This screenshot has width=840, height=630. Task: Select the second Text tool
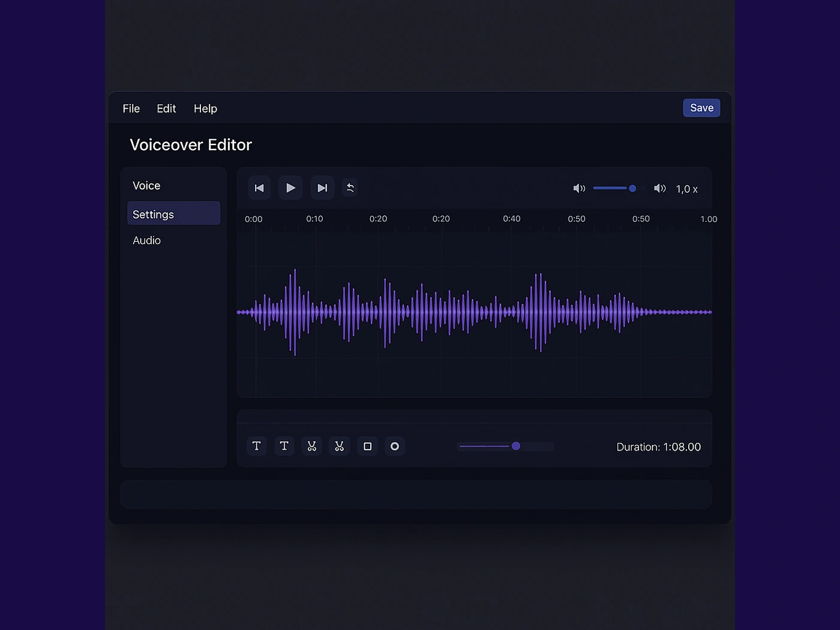[284, 446]
